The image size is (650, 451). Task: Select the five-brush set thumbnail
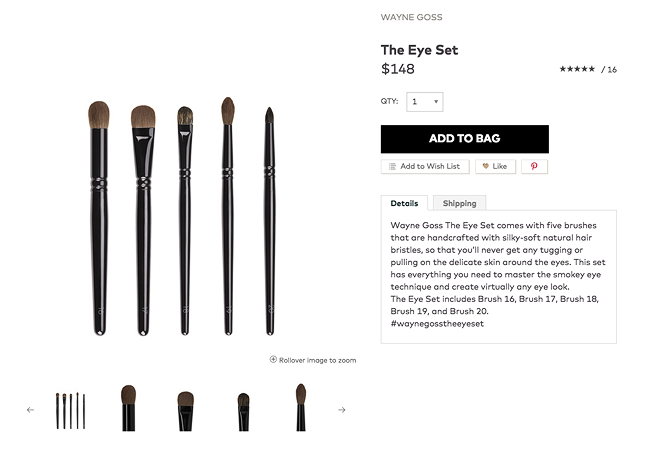(x=70, y=410)
